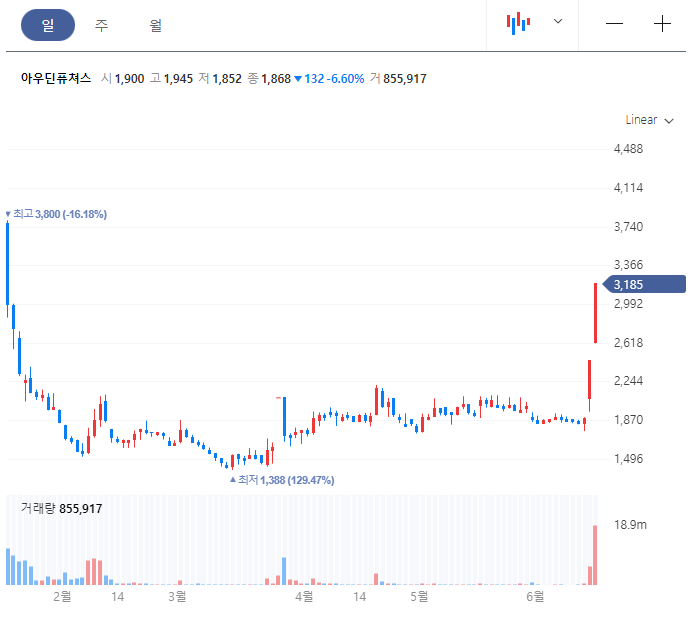698x626 pixels.
Task: Click the 4월 date axis label
Action: (x=304, y=596)
